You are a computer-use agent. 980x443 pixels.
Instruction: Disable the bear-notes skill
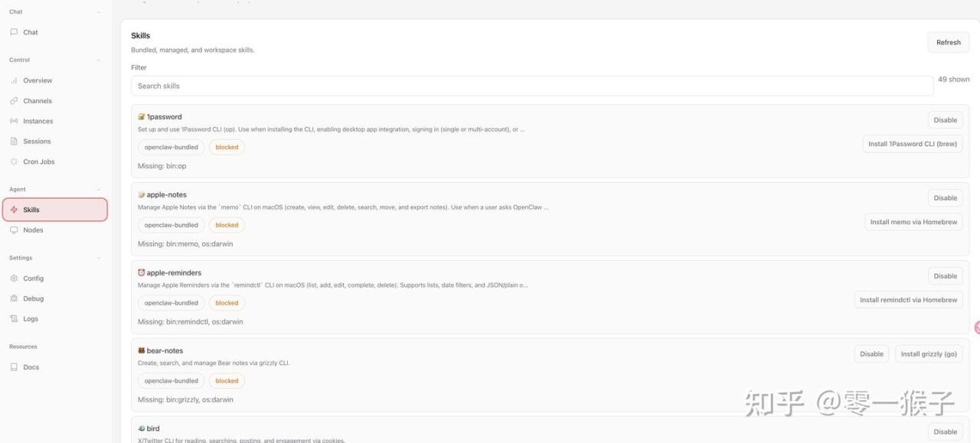point(871,354)
